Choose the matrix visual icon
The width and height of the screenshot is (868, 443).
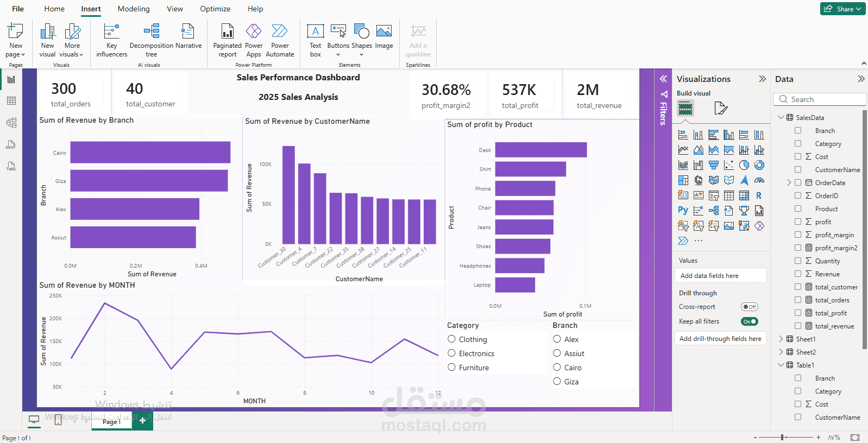(744, 195)
